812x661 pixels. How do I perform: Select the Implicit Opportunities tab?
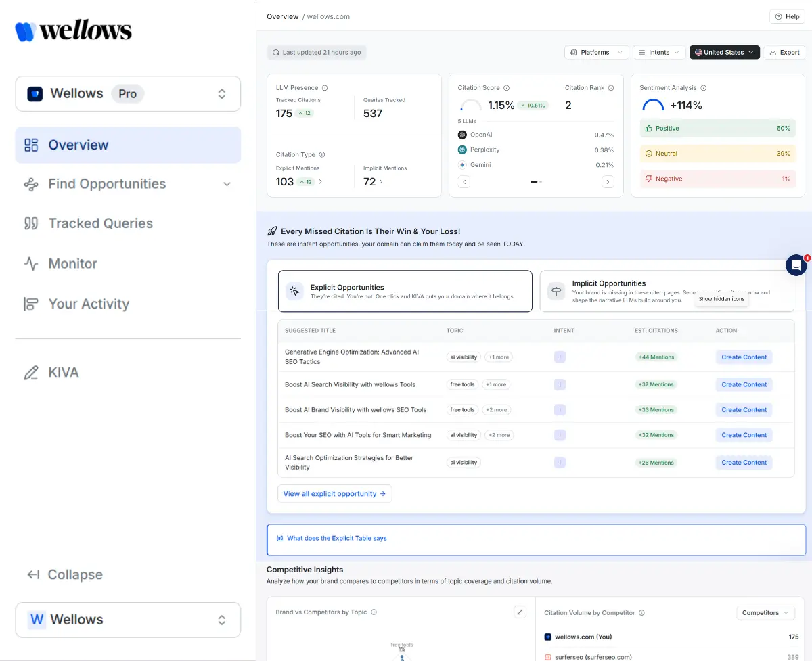coord(667,291)
